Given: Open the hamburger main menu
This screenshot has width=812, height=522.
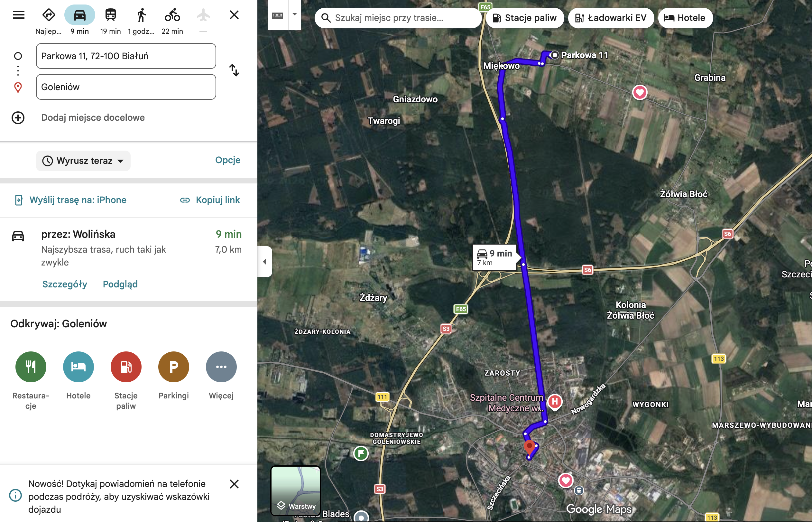Looking at the screenshot, I should coord(19,15).
